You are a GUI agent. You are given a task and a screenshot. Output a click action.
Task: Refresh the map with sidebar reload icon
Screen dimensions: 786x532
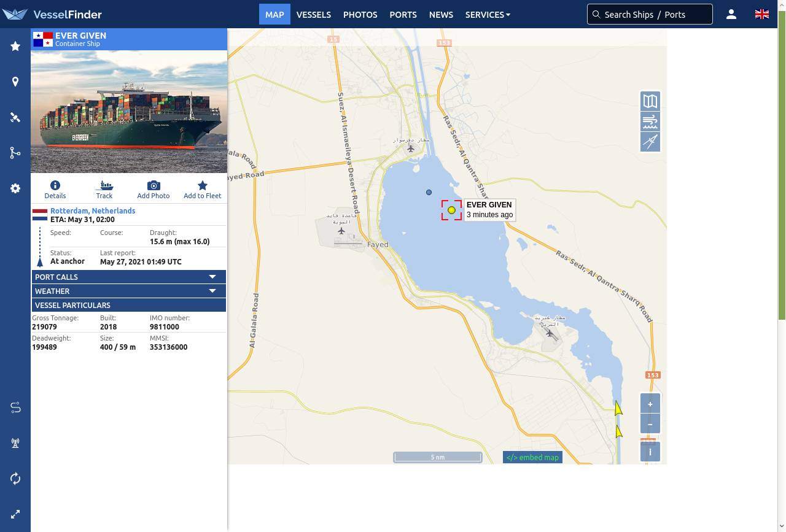(x=15, y=479)
